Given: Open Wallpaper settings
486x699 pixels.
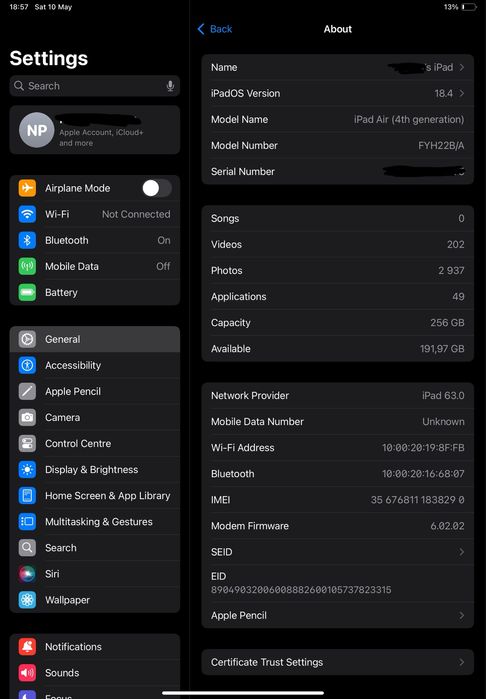Looking at the screenshot, I should click(95, 600).
